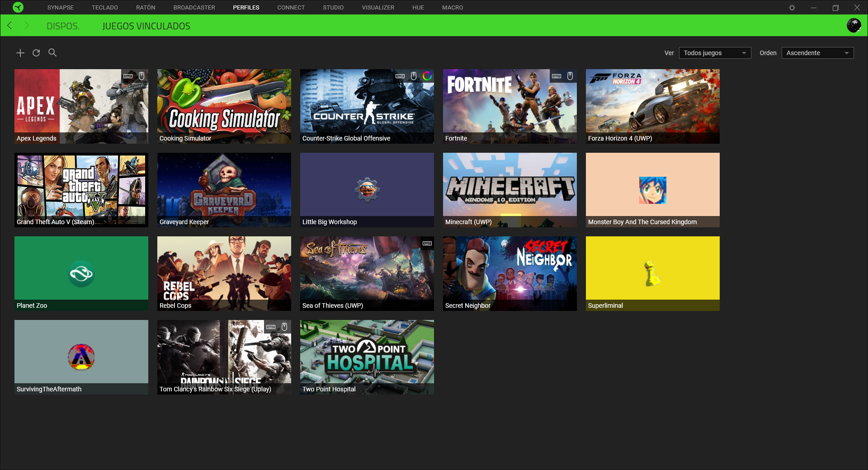
Task: Open the Cooking Simulator game tile
Action: [x=224, y=106]
